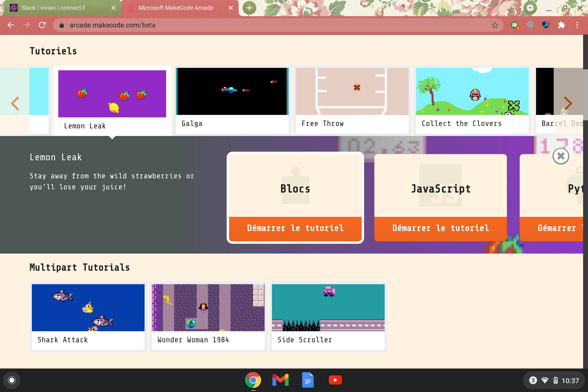Open the Shark Attack multipart tutorial

pos(88,317)
